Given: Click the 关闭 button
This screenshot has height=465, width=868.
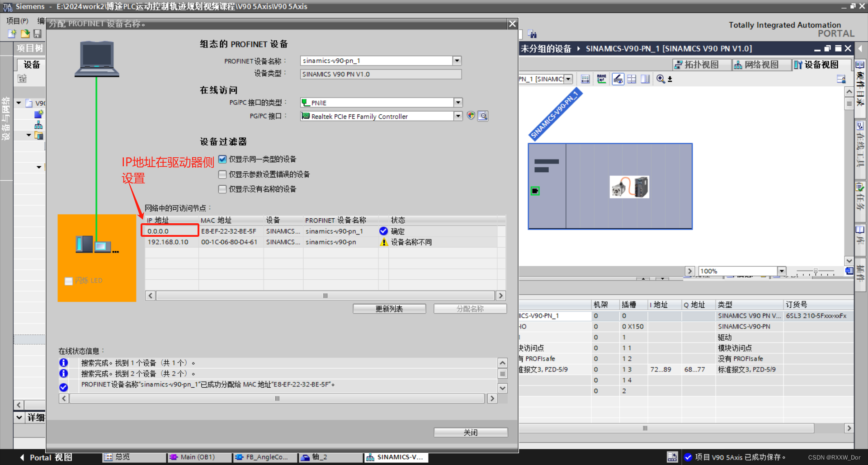Looking at the screenshot, I should (471, 432).
